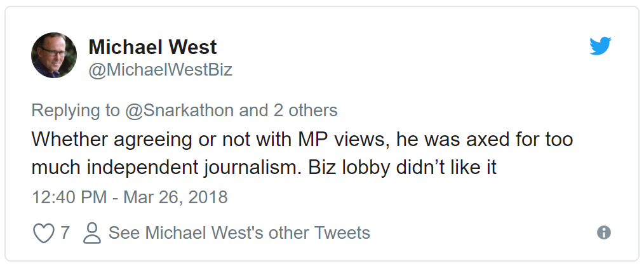The height and width of the screenshot is (268, 644).
Task: Click the person silhouette icon
Action: pos(93,233)
